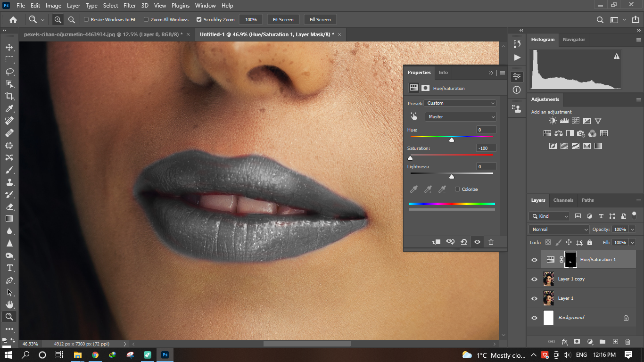Click the Saturation value field
644x362 pixels.
[486, 148]
